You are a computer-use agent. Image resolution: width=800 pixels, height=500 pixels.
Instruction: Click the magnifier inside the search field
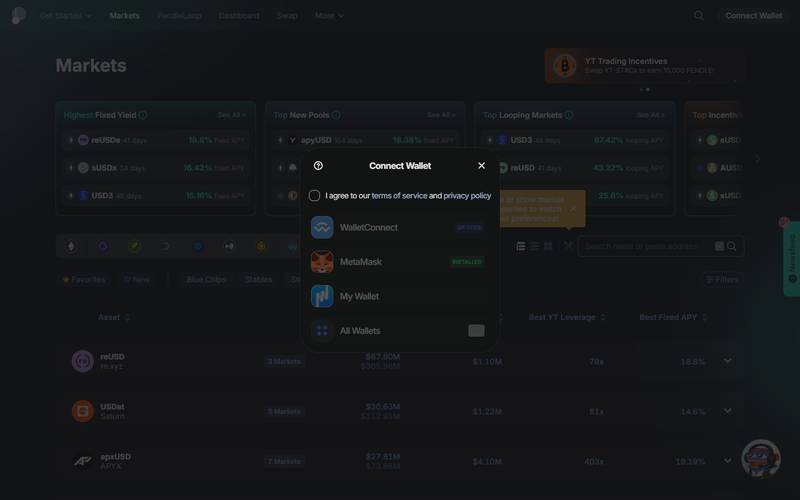pyautogui.click(x=732, y=246)
